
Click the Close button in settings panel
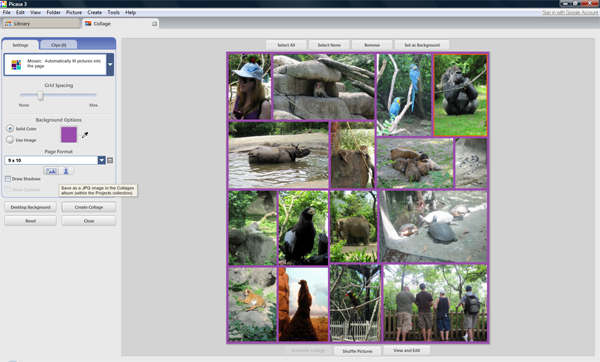tap(89, 221)
